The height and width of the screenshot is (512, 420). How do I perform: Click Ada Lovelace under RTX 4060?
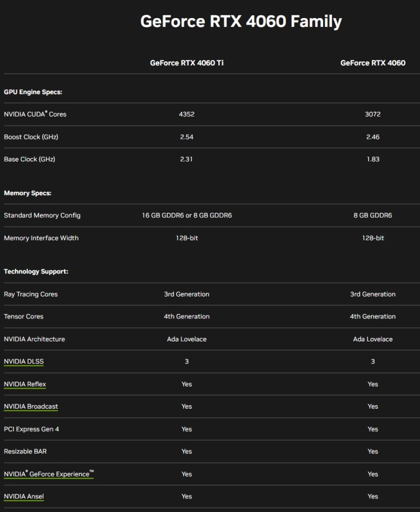tap(372, 339)
